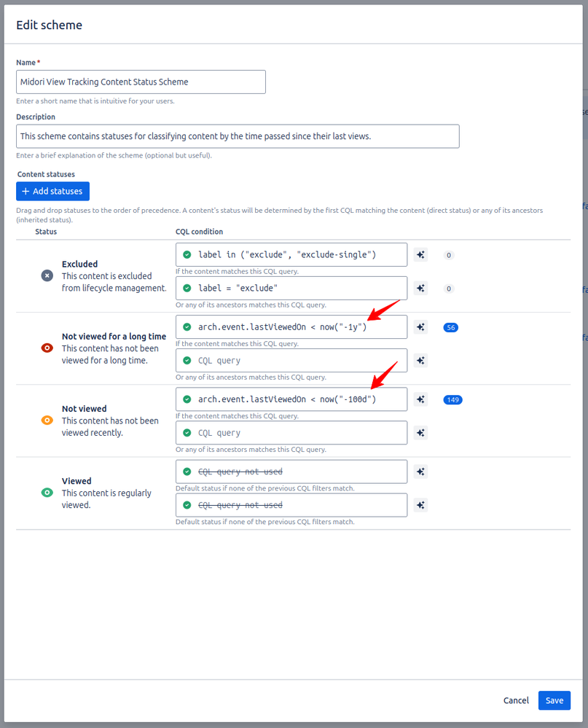The image size is (588, 728).
Task: Click sparkle icon for Not viewed ancestors query
Action: pos(420,433)
